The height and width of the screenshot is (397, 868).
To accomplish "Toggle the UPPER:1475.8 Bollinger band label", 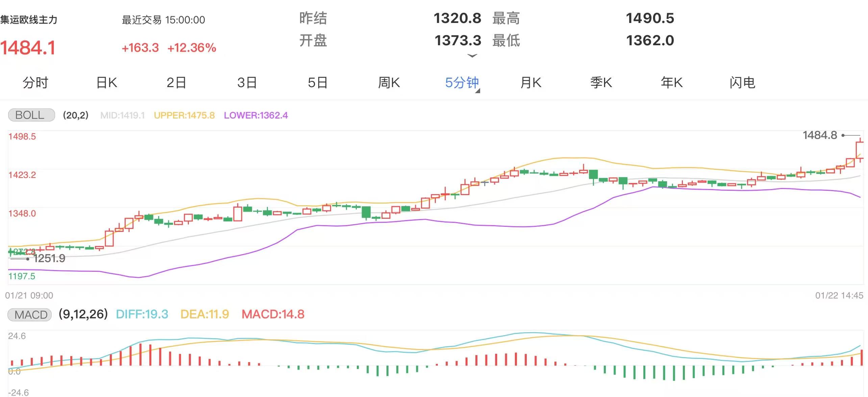I will pos(184,115).
